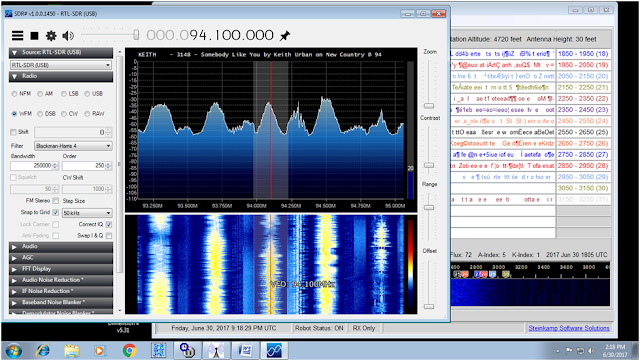Open the Steinkamp Software Solutions link
640x361 pixels.
pos(569,328)
